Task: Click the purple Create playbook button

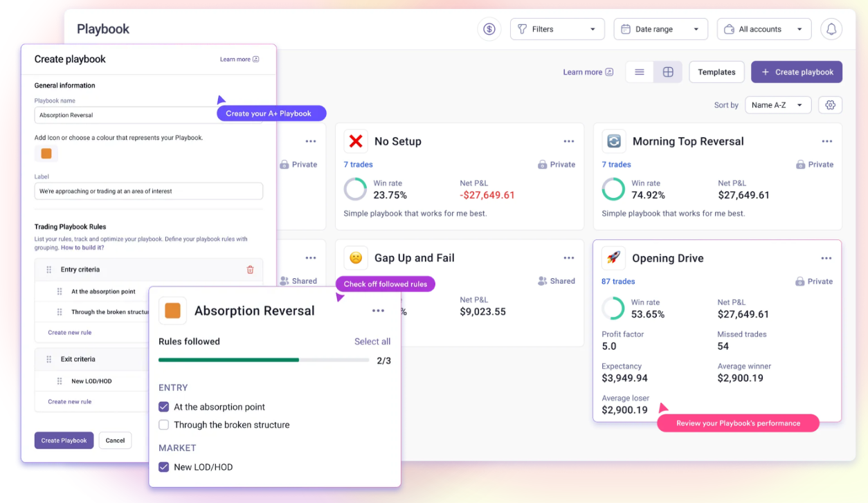Action: 797,72
